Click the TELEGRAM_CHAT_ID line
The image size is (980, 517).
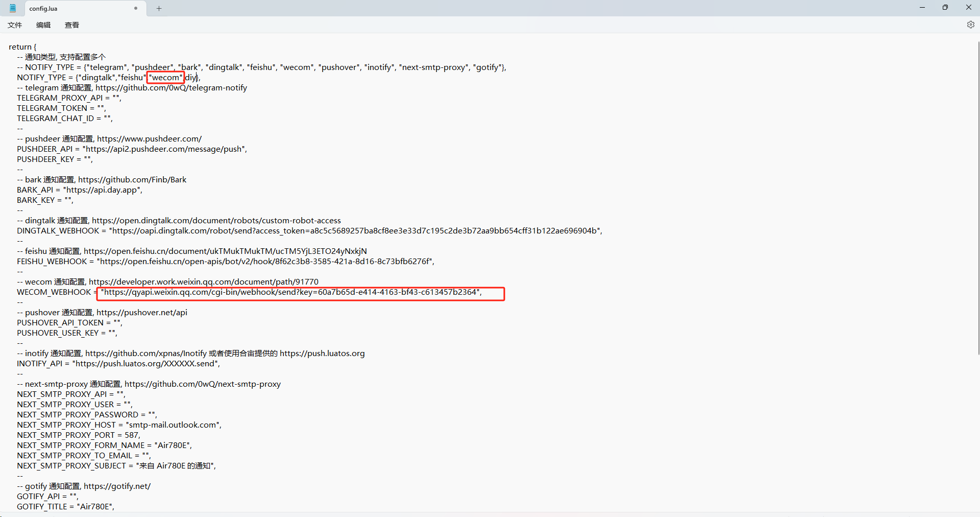click(x=65, y=119)
